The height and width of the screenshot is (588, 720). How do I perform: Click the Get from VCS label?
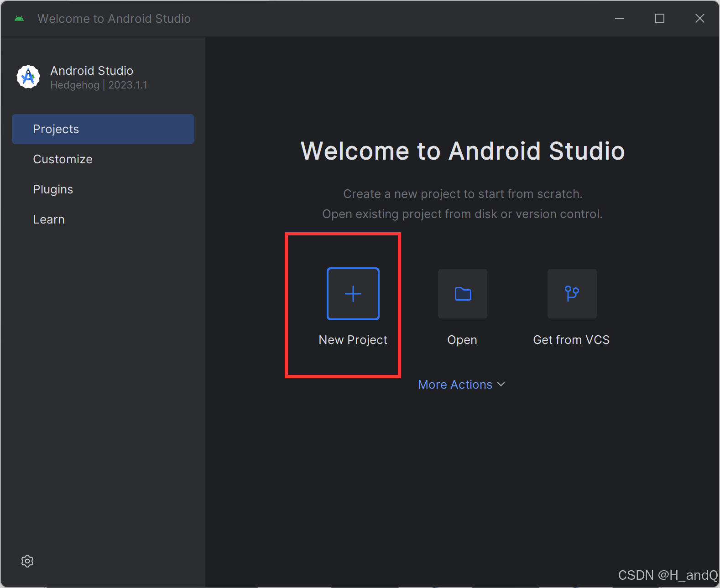click(571, 340)
